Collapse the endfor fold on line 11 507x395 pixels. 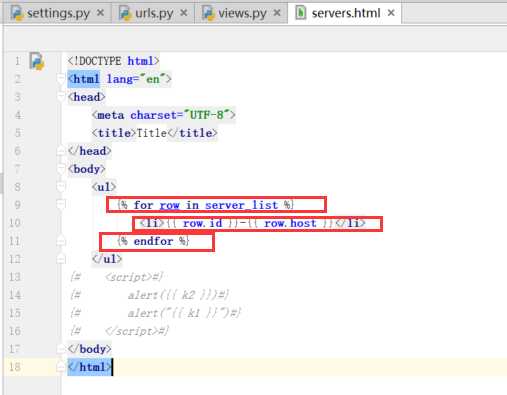pos(61,241)
